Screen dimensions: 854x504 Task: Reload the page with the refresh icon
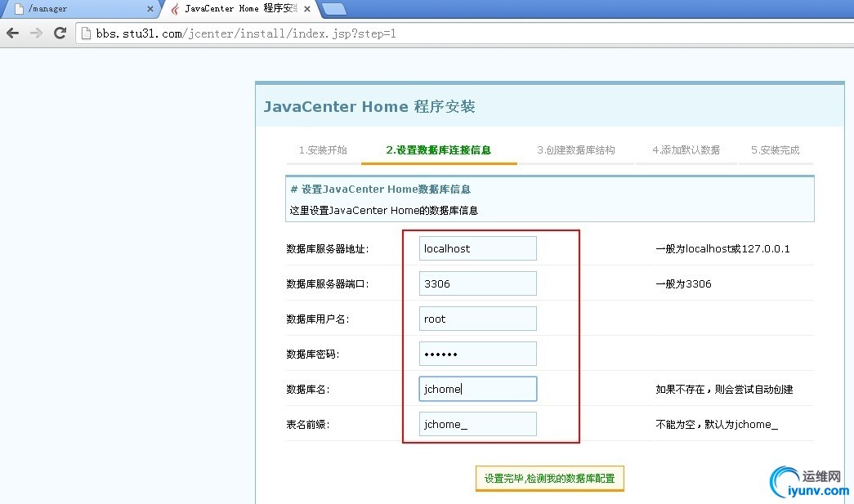[x=60, y=33]
